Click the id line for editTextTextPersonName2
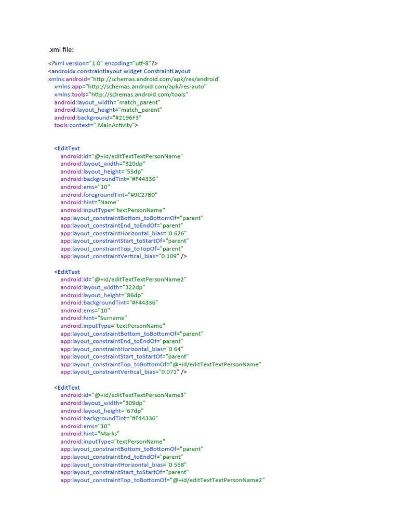 [124, 280]
